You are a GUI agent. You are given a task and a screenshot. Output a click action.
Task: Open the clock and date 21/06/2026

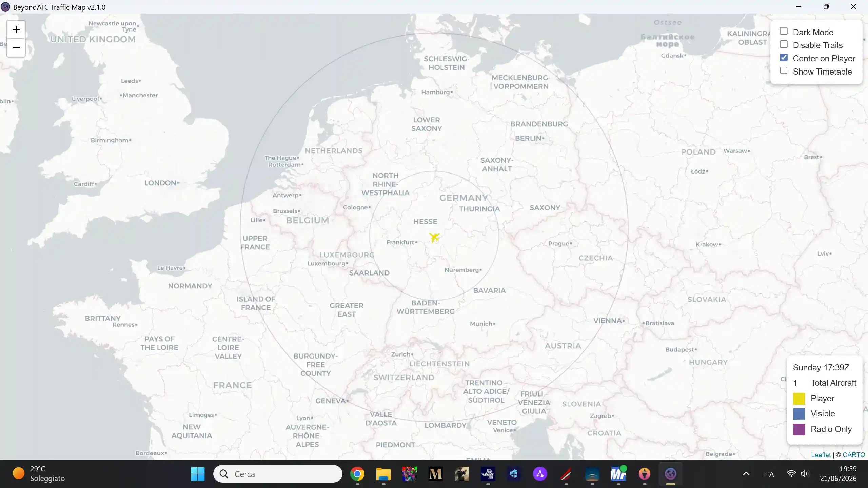click(x=838, y=474)
